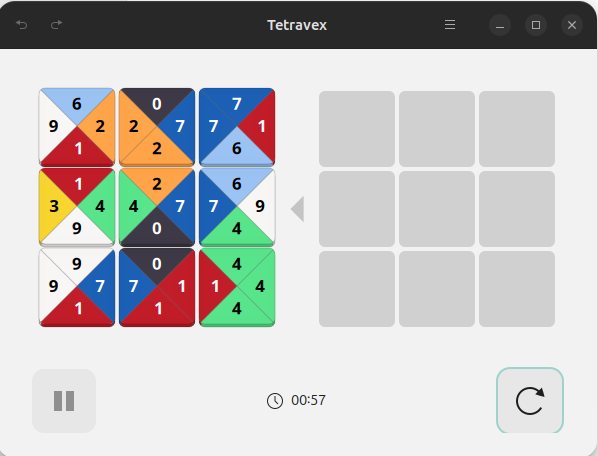This screenshot has width=598, height=456.
Task: Pick center tile with 2 top and 0 bottom
Action: [x=157, y=207]
